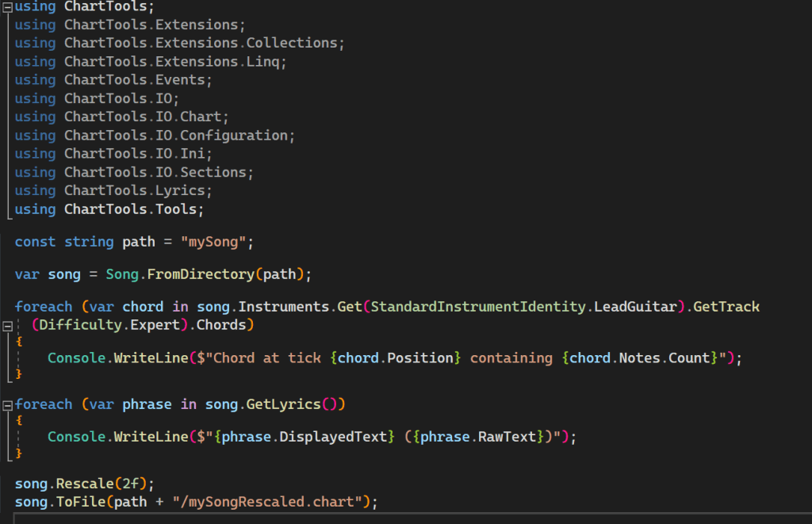Screen dimensions: 812x524
Task: Collapse the using directives block
Action: point(7,6)
